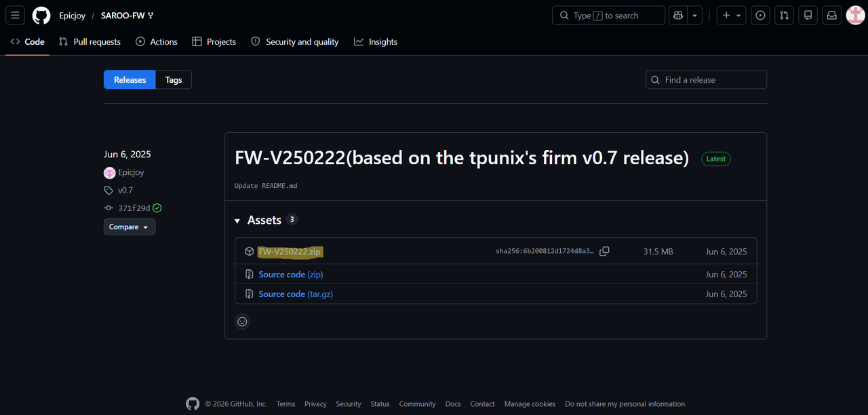The width and height of the screenshot is (868, 415).
Task: Open the Compare dropdown
Action: click(130, 226)
